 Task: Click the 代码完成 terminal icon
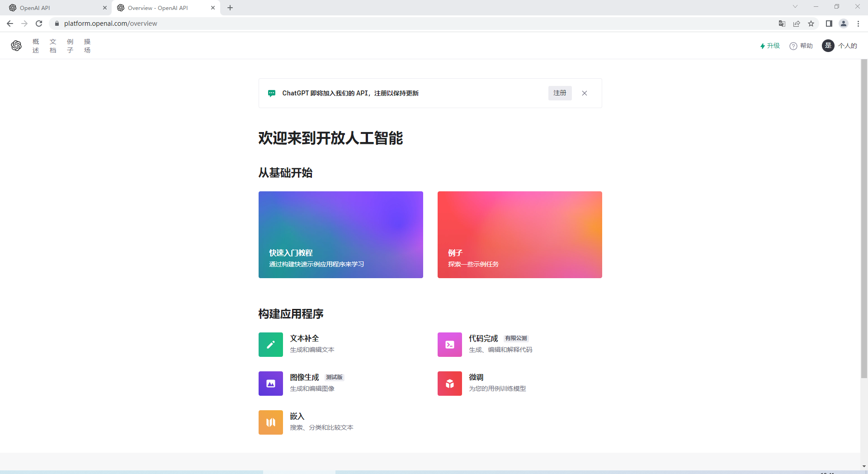pyautogui.click(x=449, y=344)
